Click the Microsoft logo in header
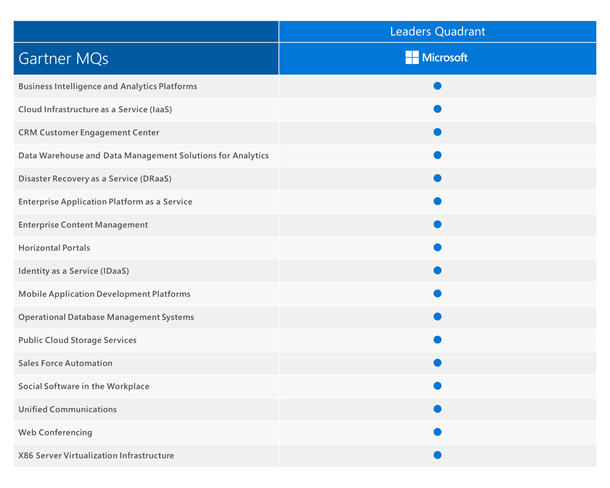This screenshot has width=610, height=488. [x=436, y=58]
